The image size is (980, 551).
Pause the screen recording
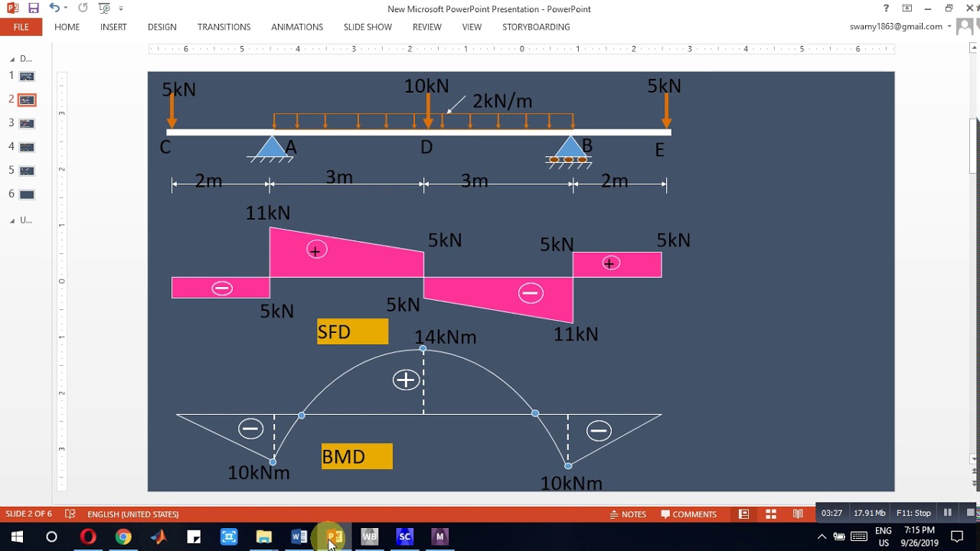coord(948,513)
